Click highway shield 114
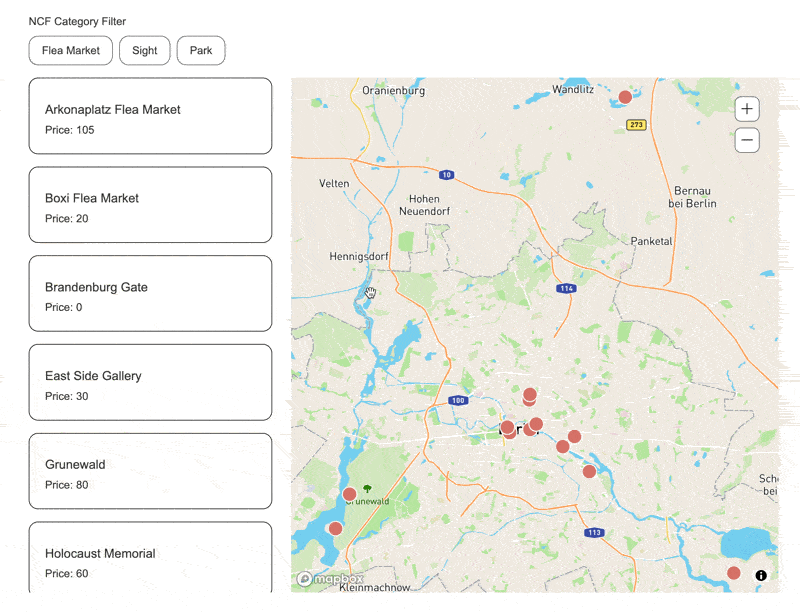800x612 pixels. coord(566,288)
